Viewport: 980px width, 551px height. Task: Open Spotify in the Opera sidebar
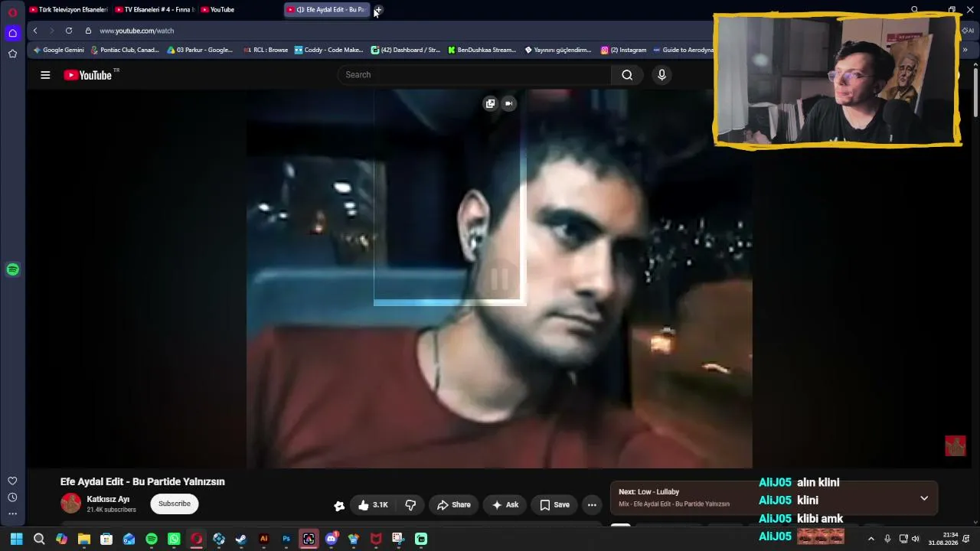(x=12, y=269)
